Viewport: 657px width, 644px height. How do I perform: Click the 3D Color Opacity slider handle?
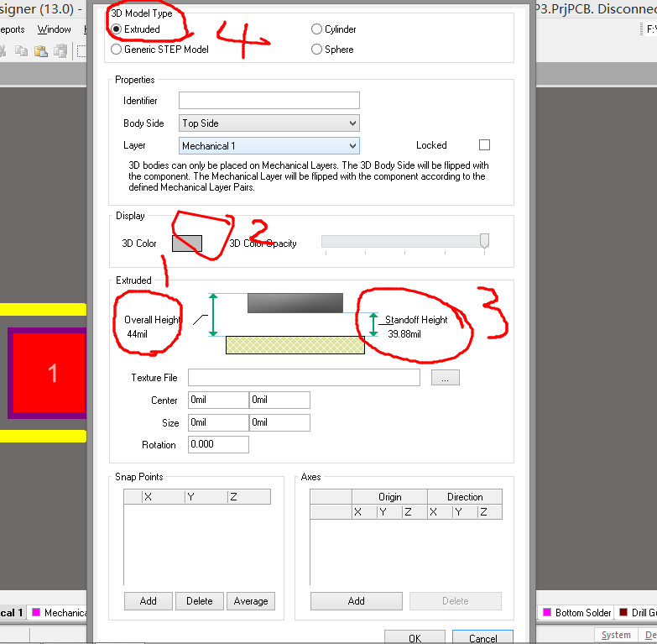pos(484,242)
